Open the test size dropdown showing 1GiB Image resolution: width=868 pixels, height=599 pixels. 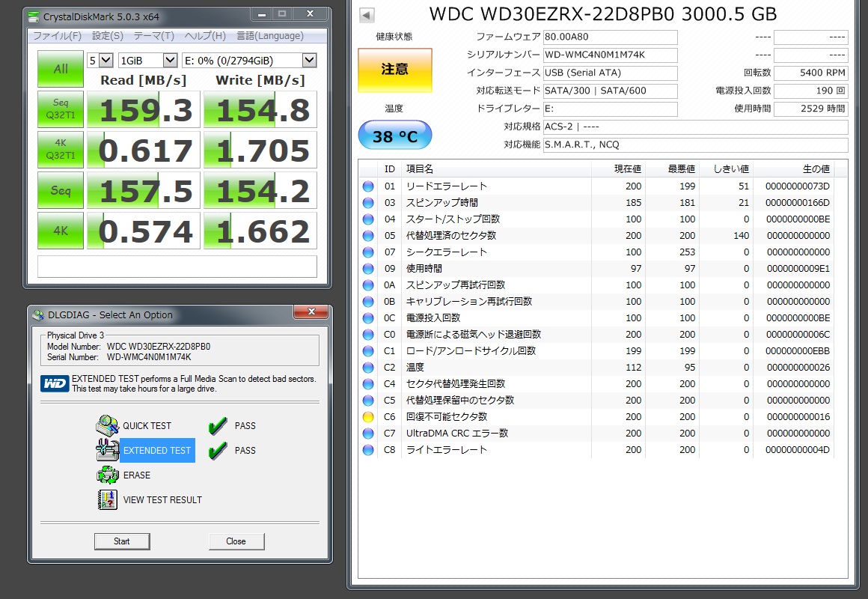coord(148,61)
